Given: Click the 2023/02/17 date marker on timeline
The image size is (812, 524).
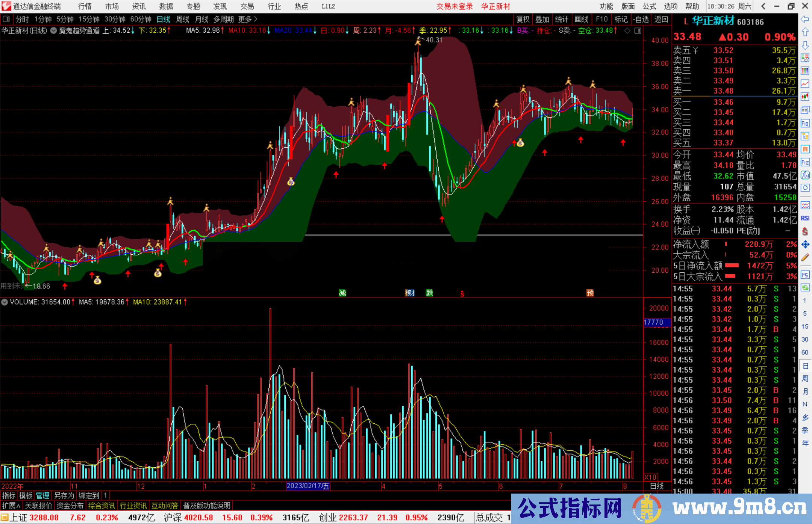Looking at the screenshot, I should click(x=308, y=486).
